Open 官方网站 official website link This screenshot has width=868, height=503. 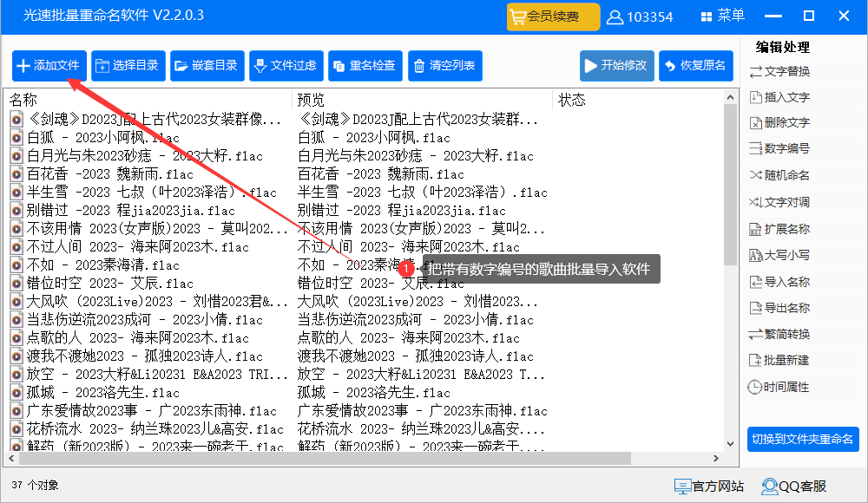[x=709, y=487]
